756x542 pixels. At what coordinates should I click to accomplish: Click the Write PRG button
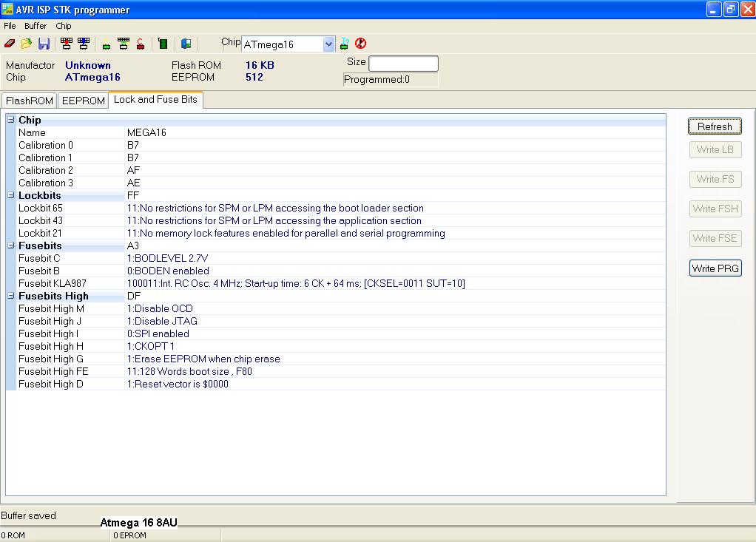[x=715, y=268]
